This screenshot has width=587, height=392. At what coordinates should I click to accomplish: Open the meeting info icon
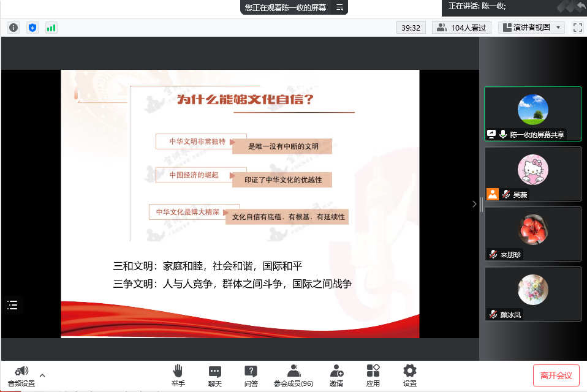pos(13,28)
